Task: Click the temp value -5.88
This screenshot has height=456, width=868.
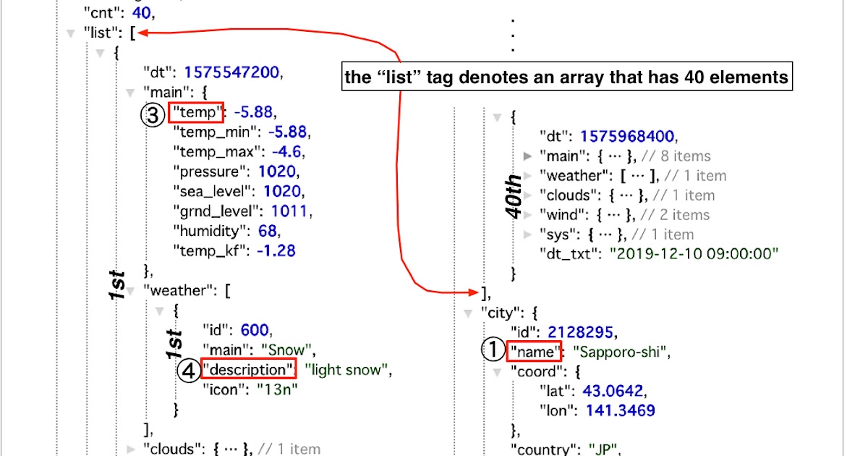Action: 254,112
